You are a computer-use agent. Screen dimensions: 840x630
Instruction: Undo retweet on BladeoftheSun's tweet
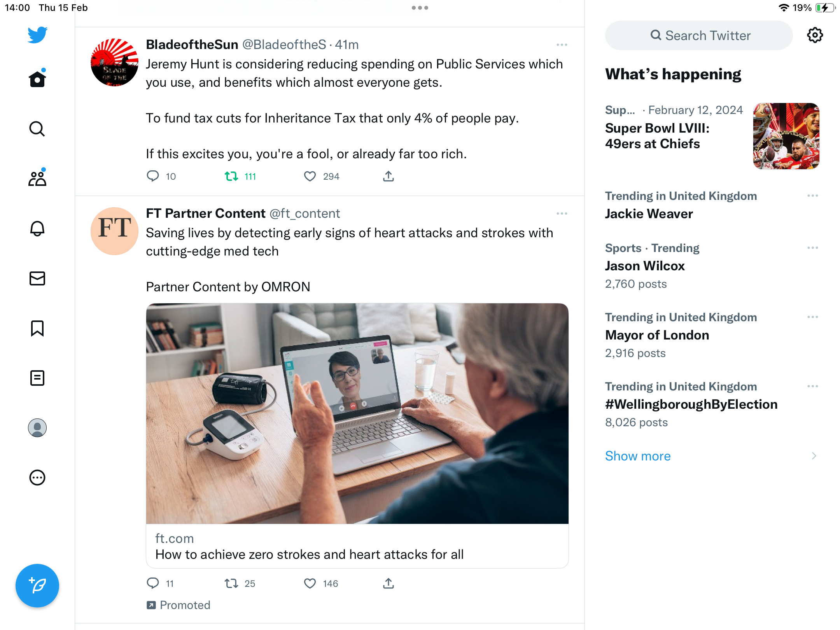click(x=231, y=176)
